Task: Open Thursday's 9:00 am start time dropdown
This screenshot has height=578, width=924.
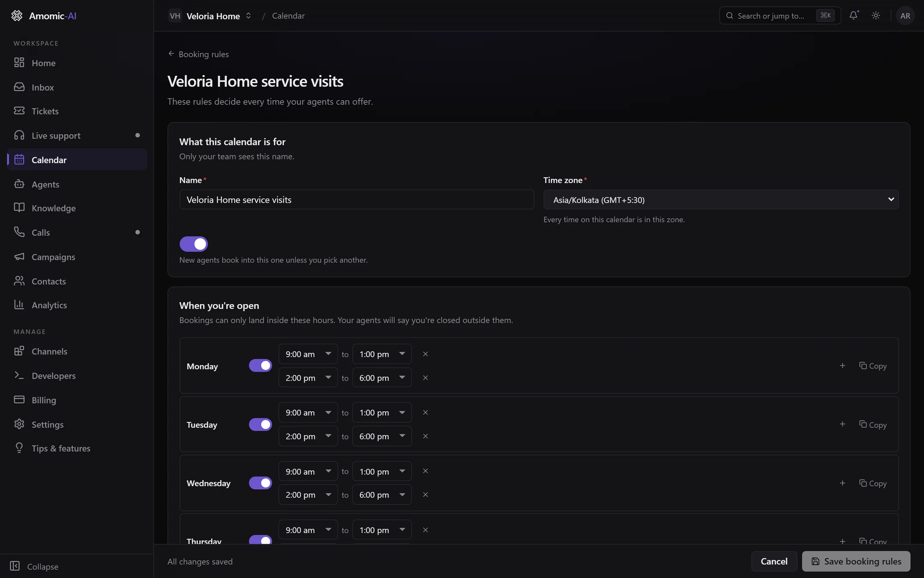Action: pyautogui.click(x=308, y=530)
